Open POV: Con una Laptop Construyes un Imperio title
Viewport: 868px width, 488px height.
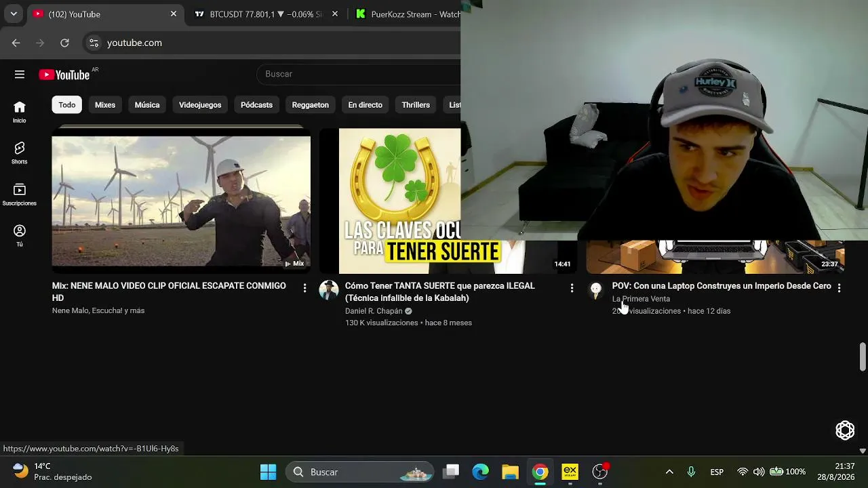pos(722,286)
